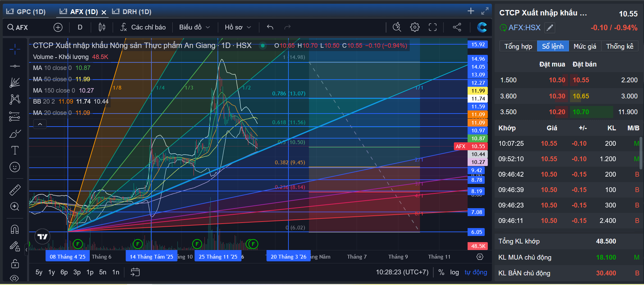
Task: Open go to date calendar
Action: click(135, 272)
